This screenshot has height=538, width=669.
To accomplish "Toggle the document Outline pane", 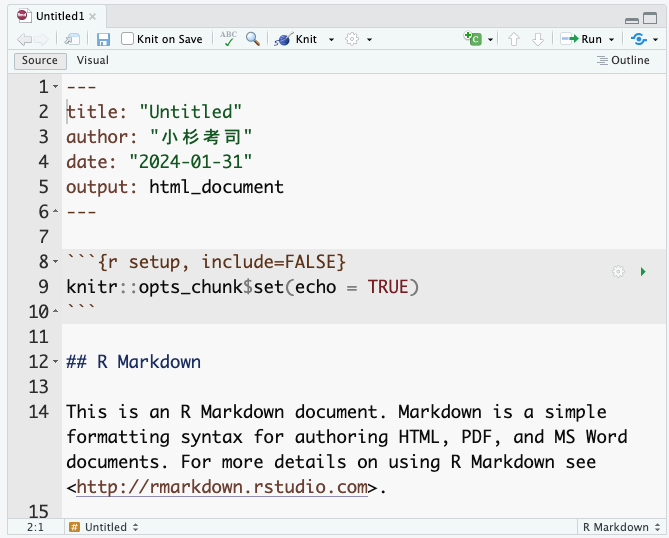I will (x=623, y=61).
